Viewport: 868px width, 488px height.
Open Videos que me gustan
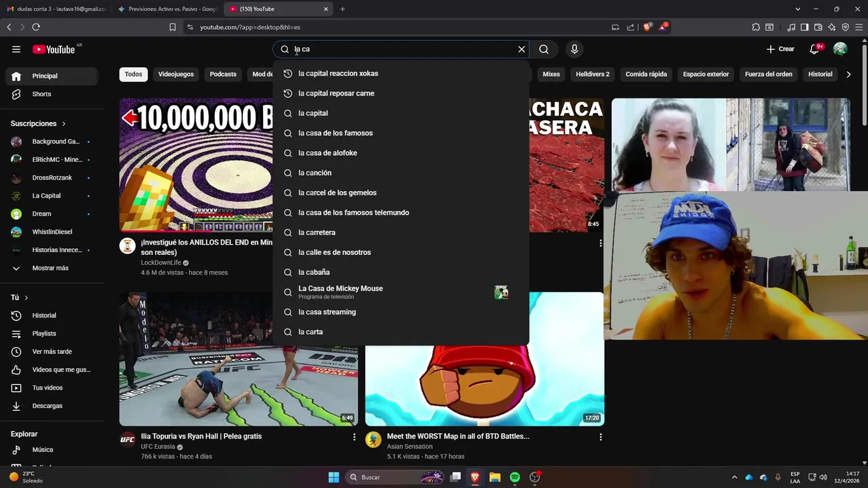tap(52, 369)
